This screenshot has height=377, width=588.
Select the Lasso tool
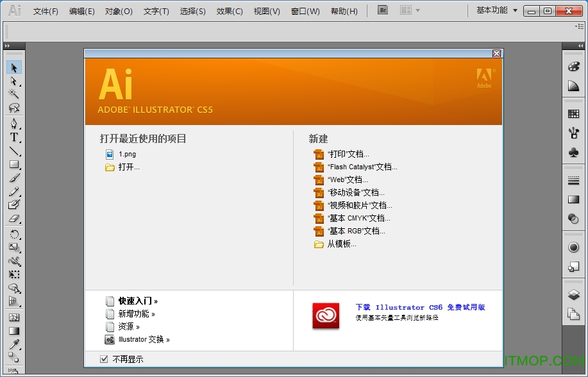click(x=14, y=108)
